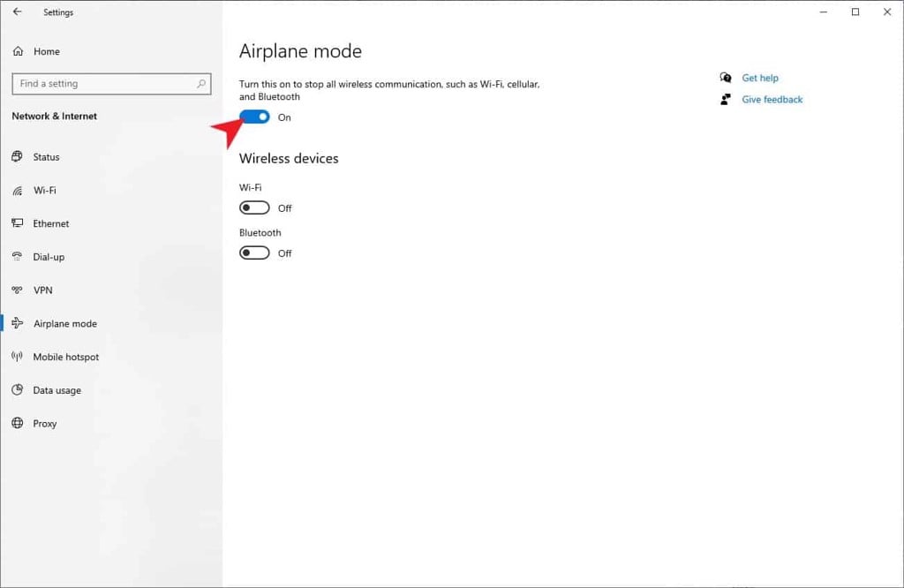Turn off the Airplane mode toggle

pos(254,117)
